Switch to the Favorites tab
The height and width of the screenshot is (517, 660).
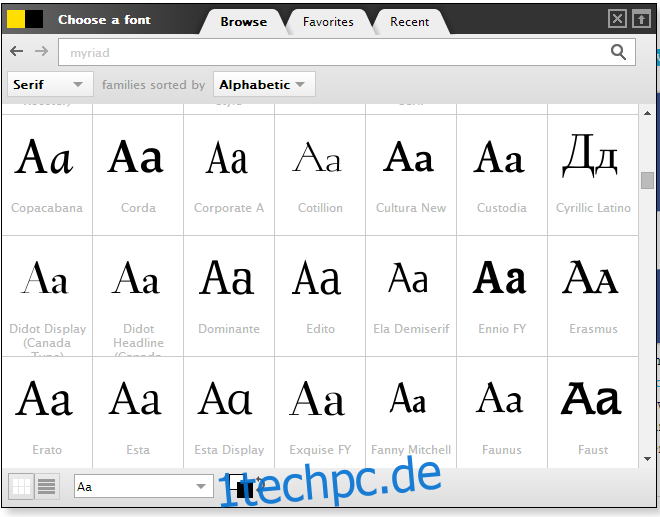point(328,22)
